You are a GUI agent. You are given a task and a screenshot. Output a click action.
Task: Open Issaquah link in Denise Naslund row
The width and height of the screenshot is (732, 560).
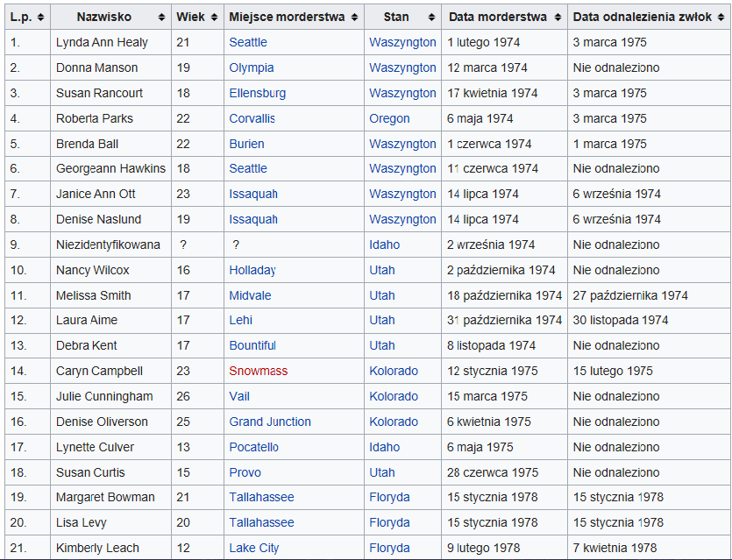tap(253, 219)
